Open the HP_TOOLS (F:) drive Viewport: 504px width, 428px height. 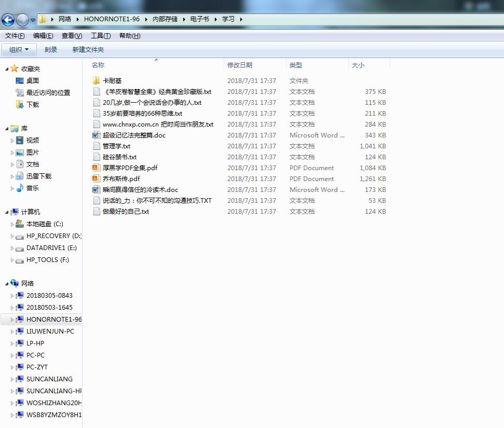(48, 259)
